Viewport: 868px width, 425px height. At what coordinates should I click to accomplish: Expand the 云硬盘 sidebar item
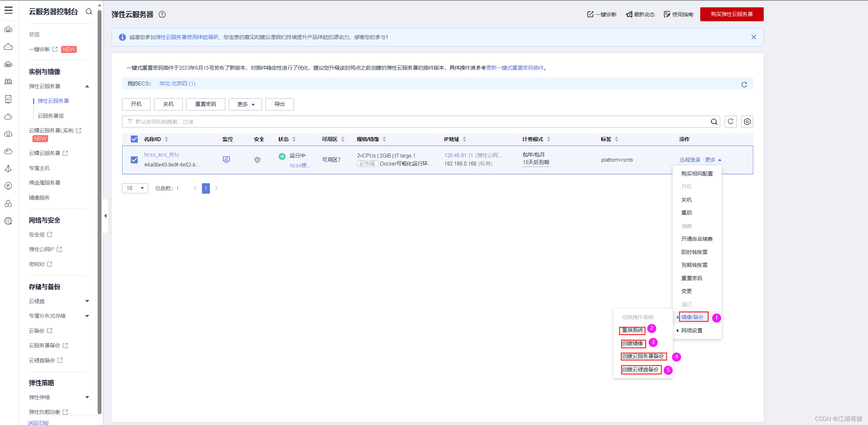tap(87, 301)
